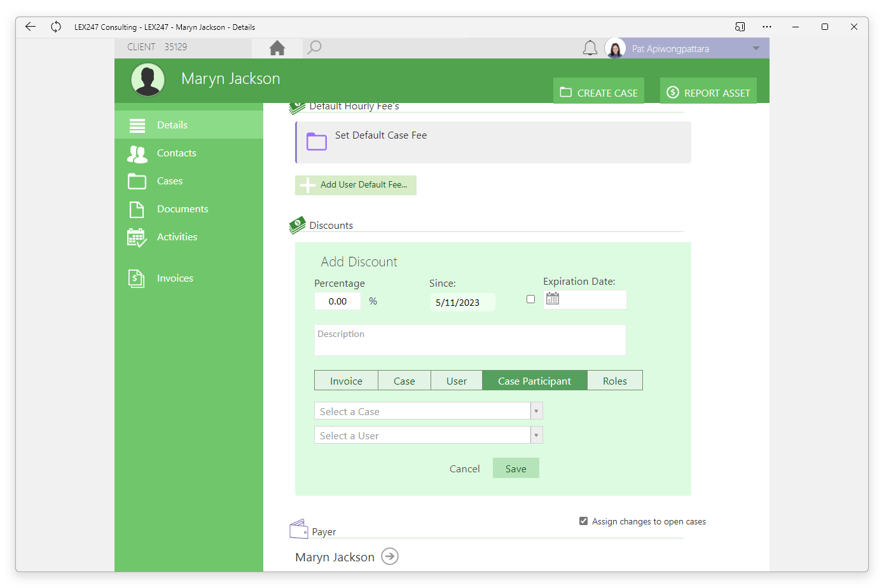The height and width of the screenshot is (588, 884).
Task: Uncheck Assign changes to open cases
Action: pos(583,521)
